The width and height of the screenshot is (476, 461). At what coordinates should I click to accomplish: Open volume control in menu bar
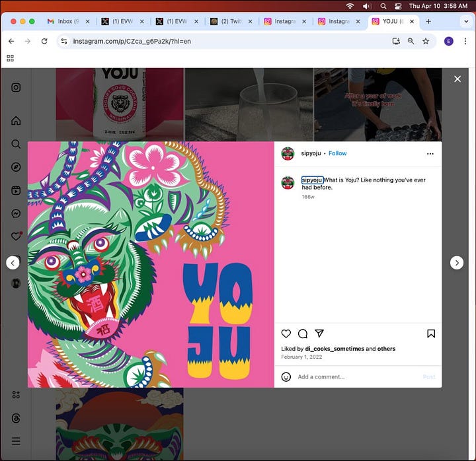coord(367,6)
